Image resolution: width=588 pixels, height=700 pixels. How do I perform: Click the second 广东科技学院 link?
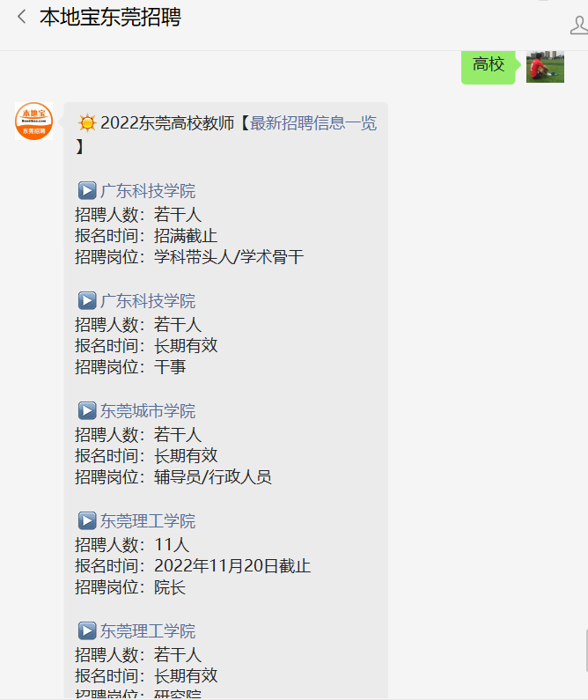click(x=148, y=301)
